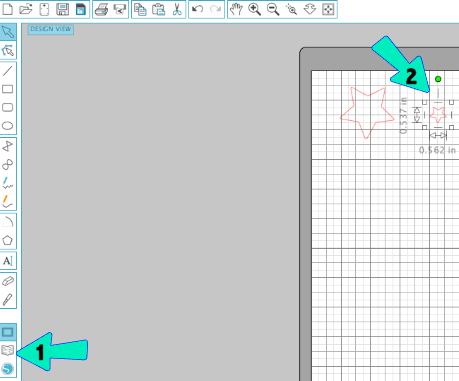Select the Draw Arc tool
The width and height of the screenshot is (459, 381).
tap(8, 222)
